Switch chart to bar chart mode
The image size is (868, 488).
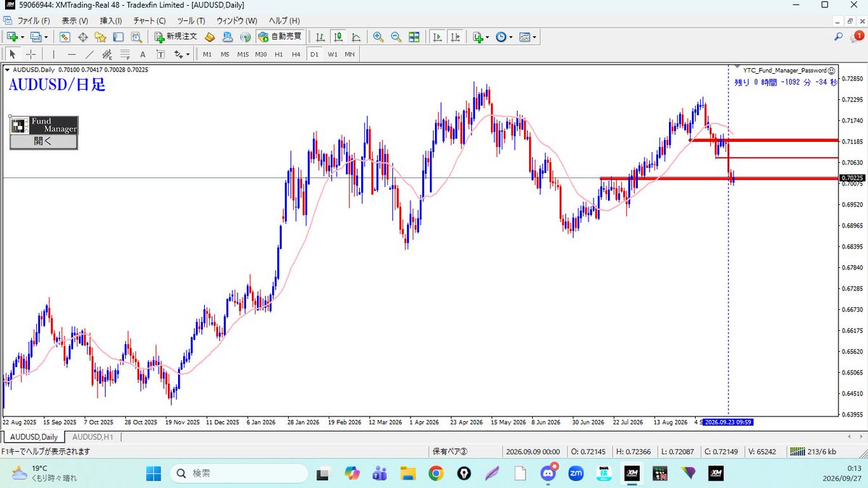point(320,37)
